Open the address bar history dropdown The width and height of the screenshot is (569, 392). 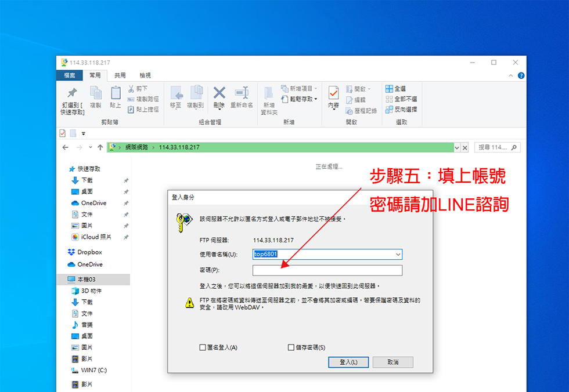pos(456,147)
